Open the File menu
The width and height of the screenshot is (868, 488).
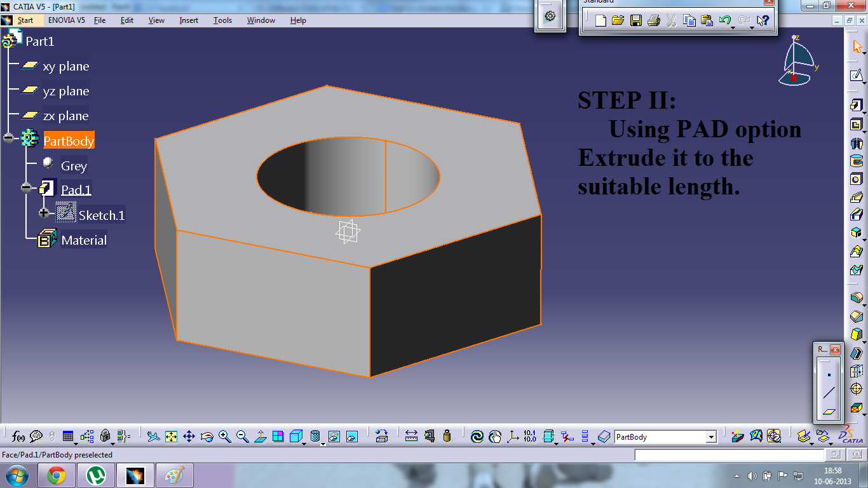100,20
